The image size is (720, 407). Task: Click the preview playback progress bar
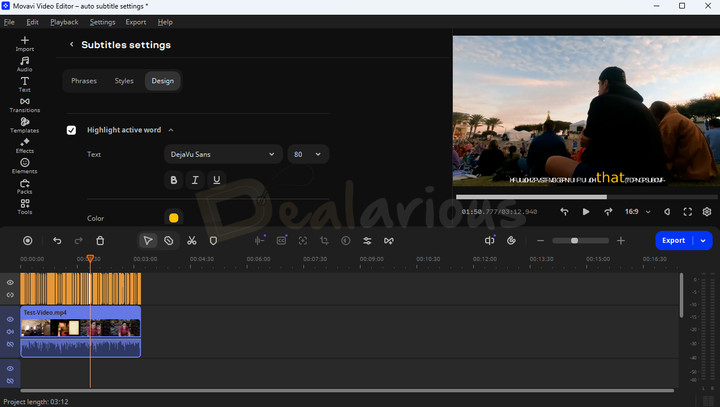(x=588, y=197)
